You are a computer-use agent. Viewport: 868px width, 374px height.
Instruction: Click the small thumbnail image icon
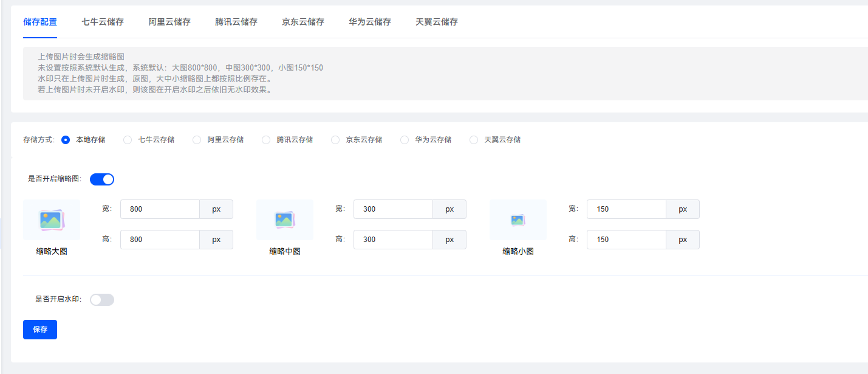518,220
